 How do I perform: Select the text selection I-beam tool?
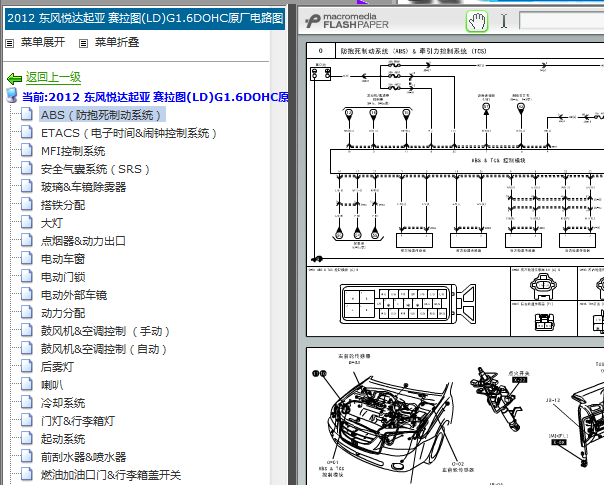[504, 21]
